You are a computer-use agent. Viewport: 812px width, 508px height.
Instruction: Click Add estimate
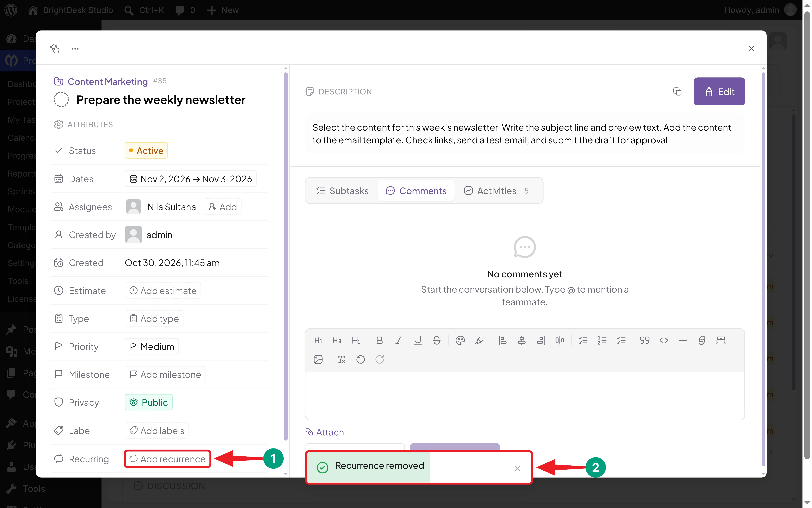(163, 291)
